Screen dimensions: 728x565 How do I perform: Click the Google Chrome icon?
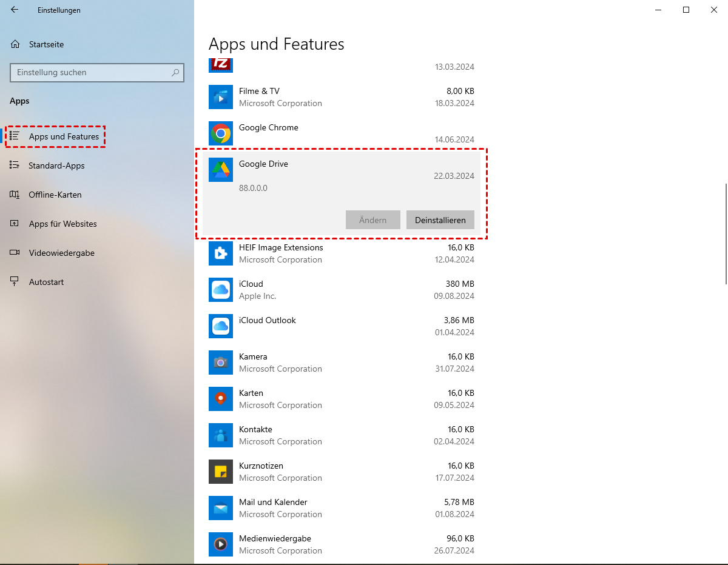click(x=221, y=133)
